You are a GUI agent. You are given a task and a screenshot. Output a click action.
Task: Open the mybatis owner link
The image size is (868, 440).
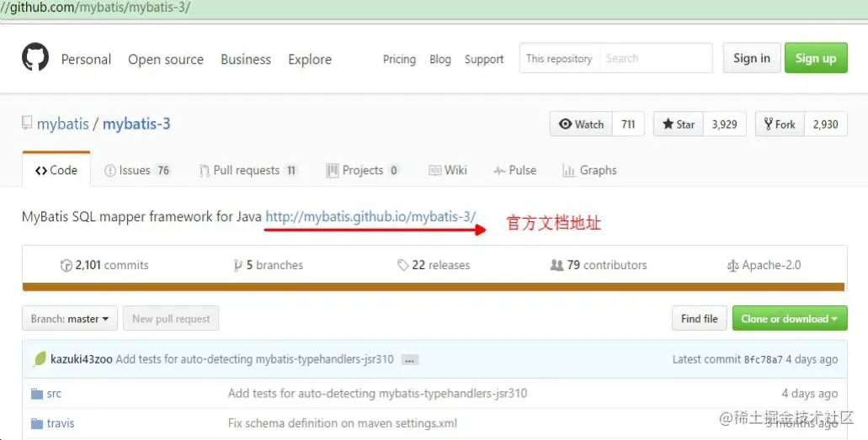[x=62, y=124]
